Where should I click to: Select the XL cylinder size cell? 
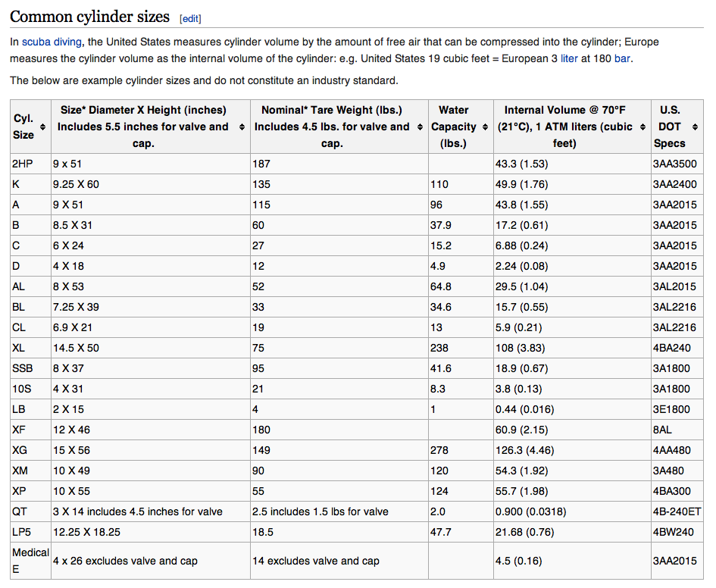19,348
